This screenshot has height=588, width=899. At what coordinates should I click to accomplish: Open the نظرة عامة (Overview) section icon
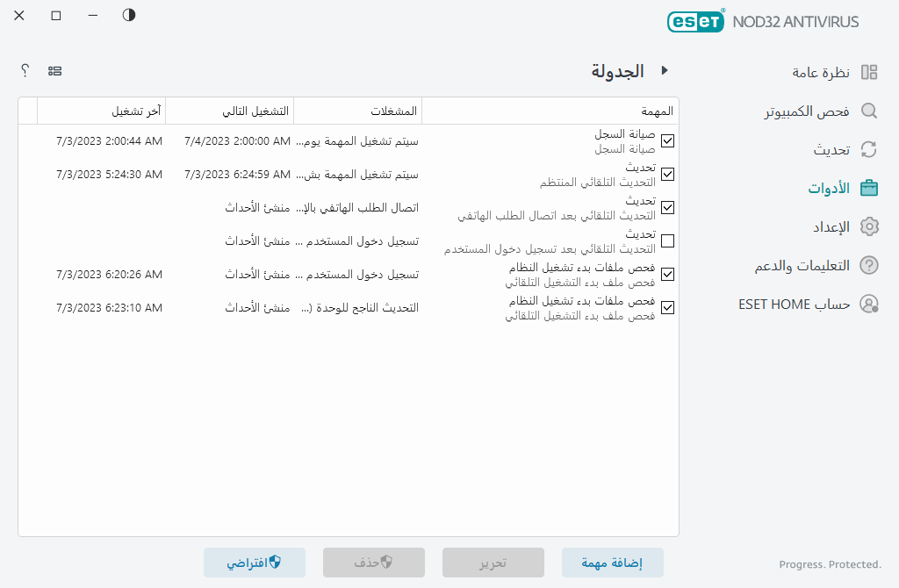[x=869, y=71]
